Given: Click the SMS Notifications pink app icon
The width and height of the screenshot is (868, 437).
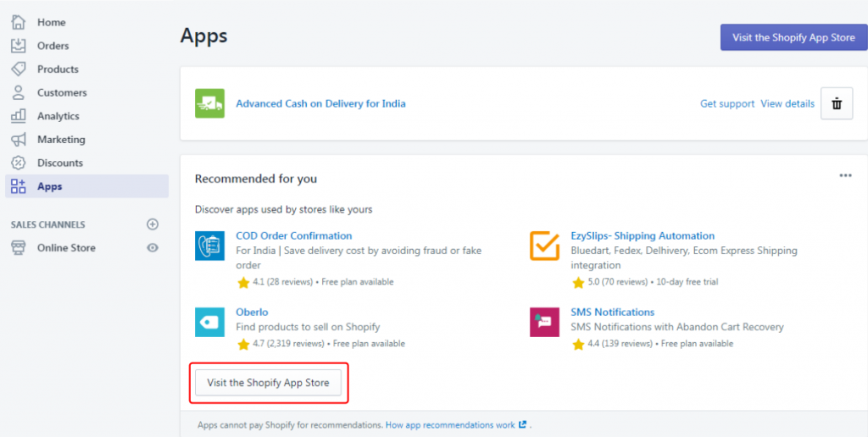Looking at the screenshot, I should point(545,322).
